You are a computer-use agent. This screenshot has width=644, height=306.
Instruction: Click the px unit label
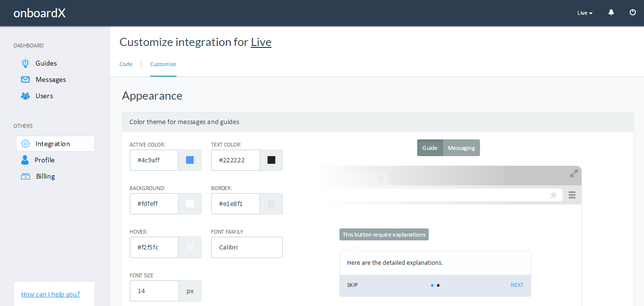pos(190,291)
